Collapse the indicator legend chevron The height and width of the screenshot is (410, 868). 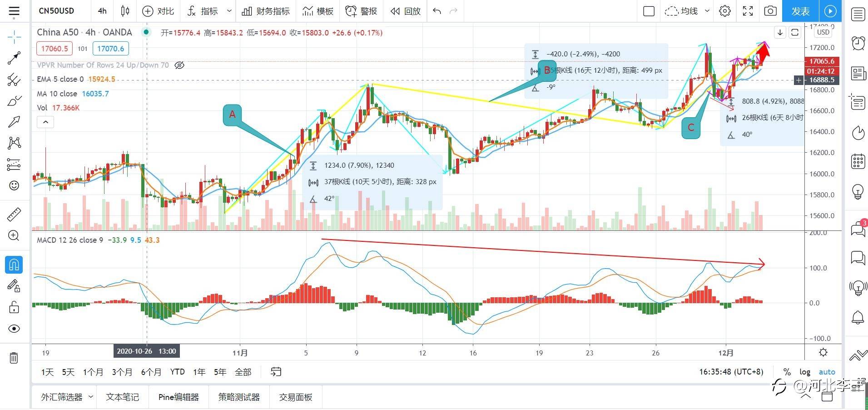point(45,122)
